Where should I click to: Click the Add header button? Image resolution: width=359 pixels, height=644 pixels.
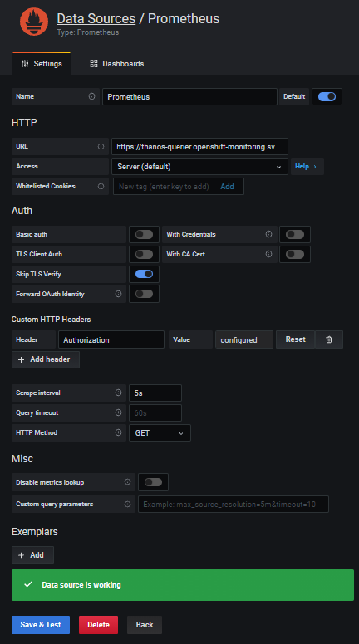[x=46, y=359]
